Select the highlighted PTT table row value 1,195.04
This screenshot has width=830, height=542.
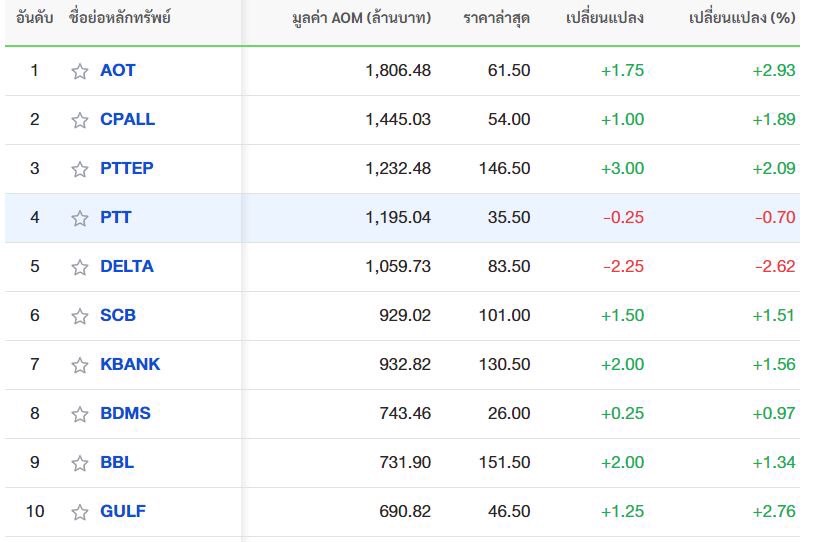398,218
